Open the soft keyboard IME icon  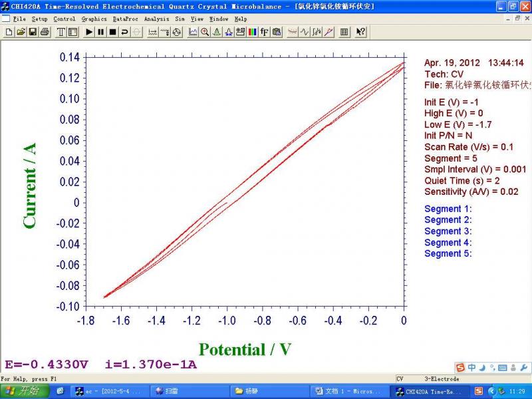coord(503,368)
